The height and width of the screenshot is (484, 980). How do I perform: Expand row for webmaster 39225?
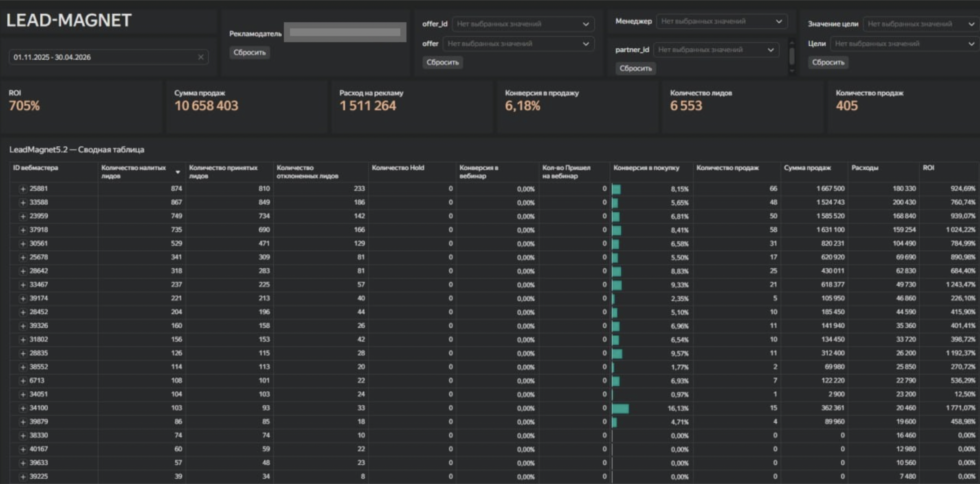(x=23, y=477)
